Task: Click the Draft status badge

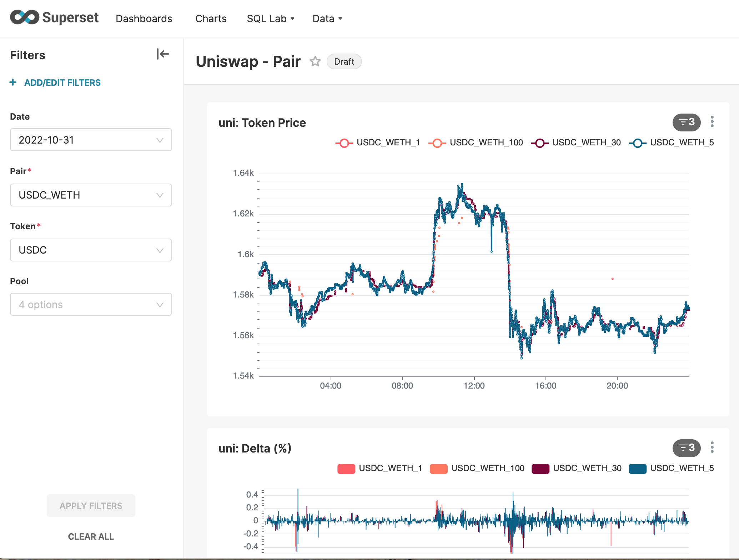Action: 344,61
